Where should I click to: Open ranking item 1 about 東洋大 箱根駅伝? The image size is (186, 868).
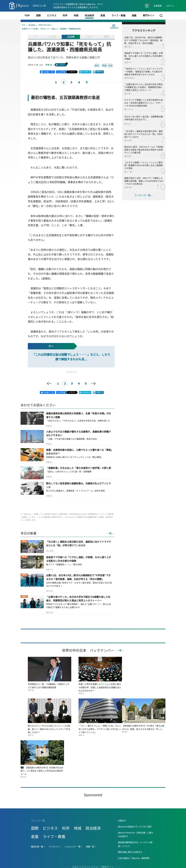143,42
